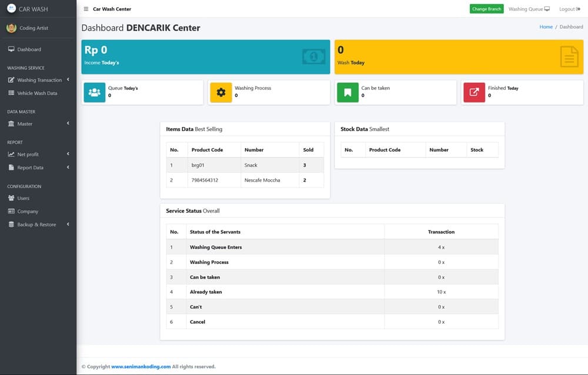Click the green Change Branch button

(x=486, y=9)
